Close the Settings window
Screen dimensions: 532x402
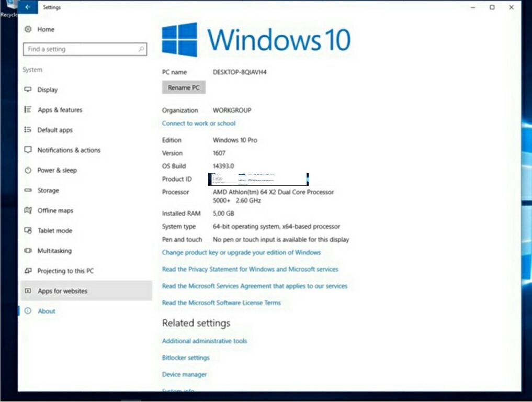511,7
